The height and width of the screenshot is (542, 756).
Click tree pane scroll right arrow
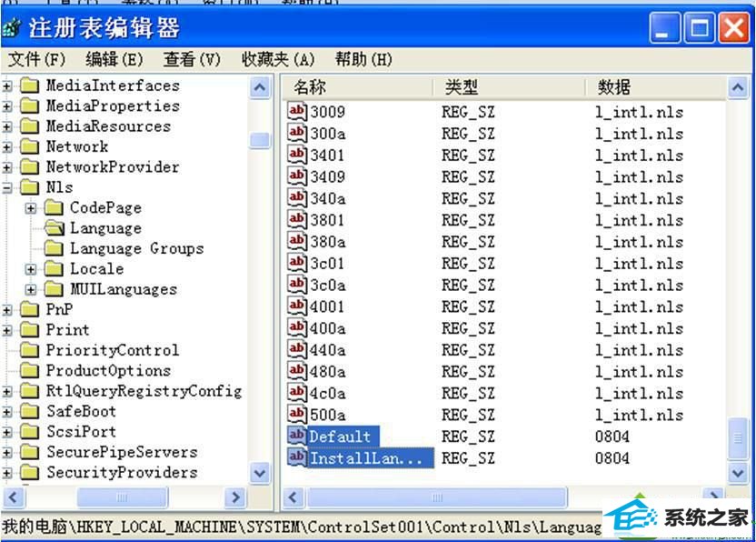(235, 497)
